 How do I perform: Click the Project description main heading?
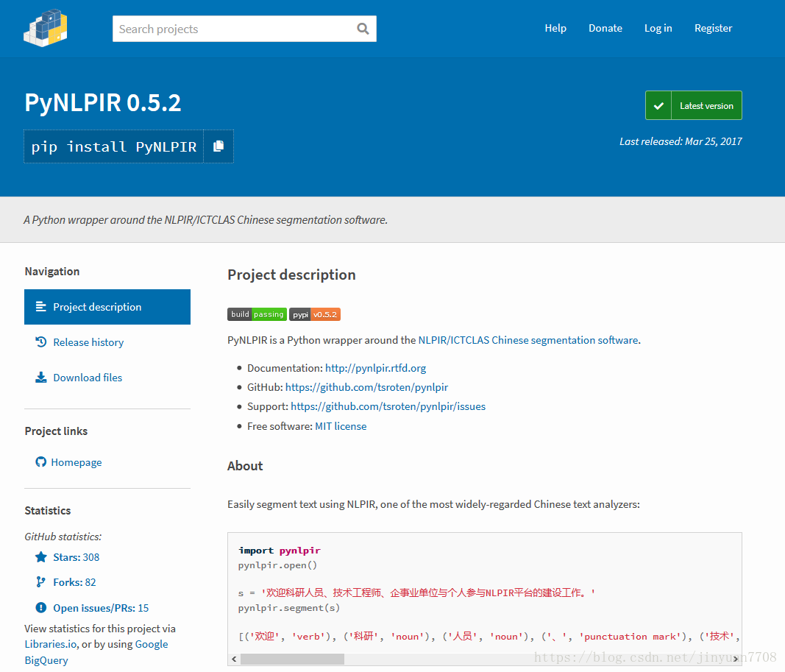(291, 275)
